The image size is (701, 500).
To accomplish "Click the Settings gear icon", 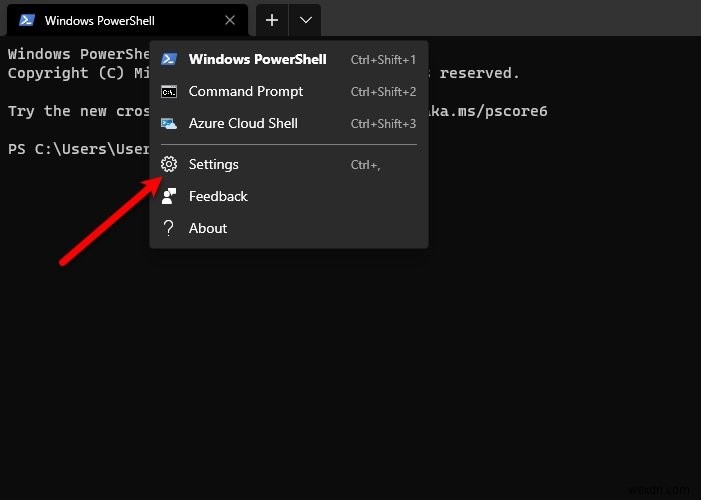I will [x=169, y=165].
